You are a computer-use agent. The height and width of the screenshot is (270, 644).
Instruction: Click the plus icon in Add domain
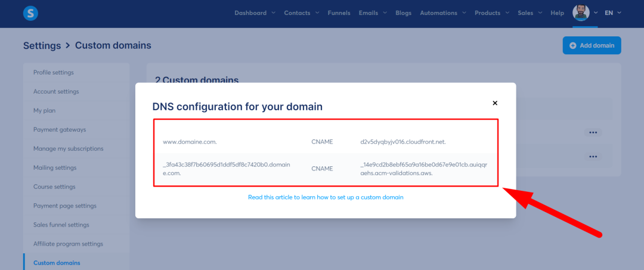[x=573, y=45]
